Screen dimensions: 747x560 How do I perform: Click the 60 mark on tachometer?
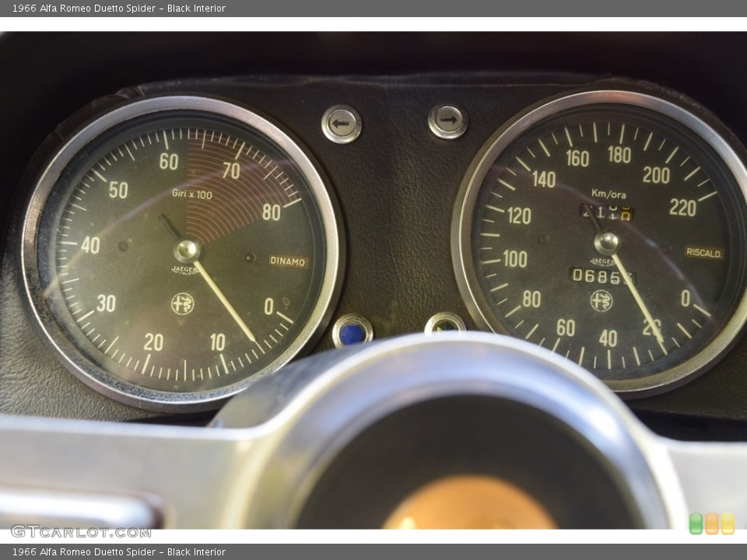(169, 162)
